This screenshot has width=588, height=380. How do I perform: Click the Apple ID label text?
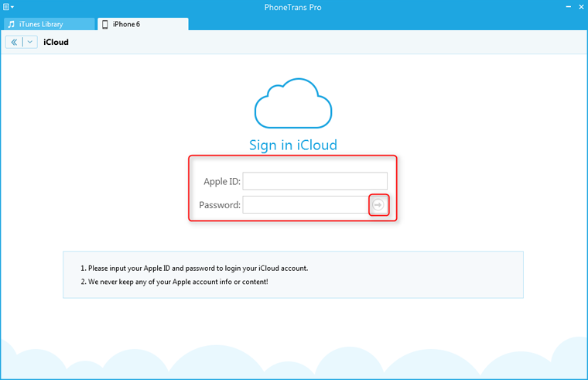(x=221, y=182)
